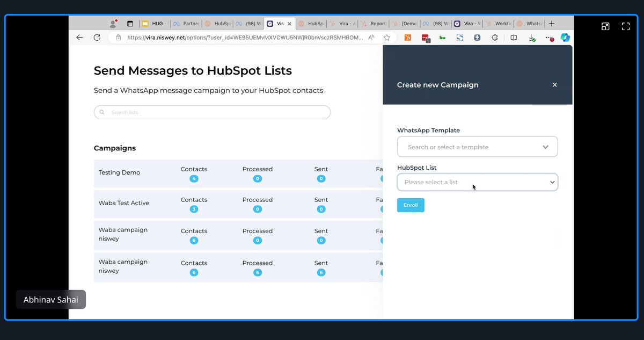This screenshot has width=644, height=340.
Task: Toggle picture-in-picture for the video
Action: click(x=605, y=26)
